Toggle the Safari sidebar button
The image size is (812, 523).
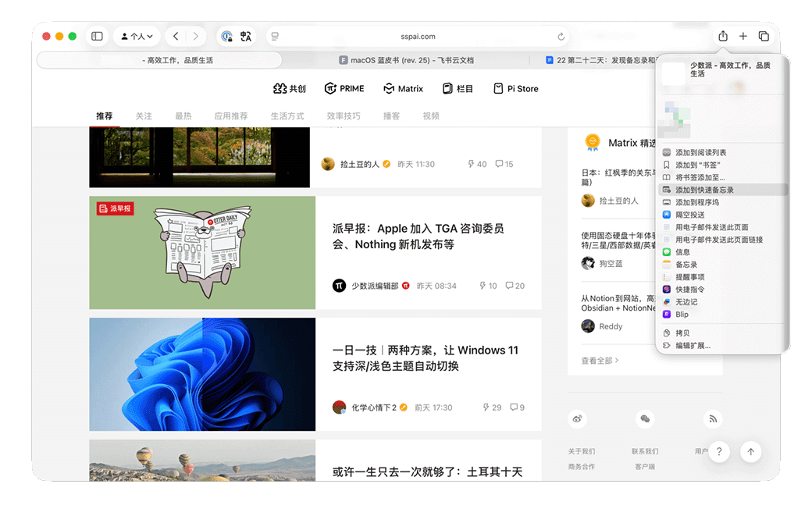(x=97, y=37)
